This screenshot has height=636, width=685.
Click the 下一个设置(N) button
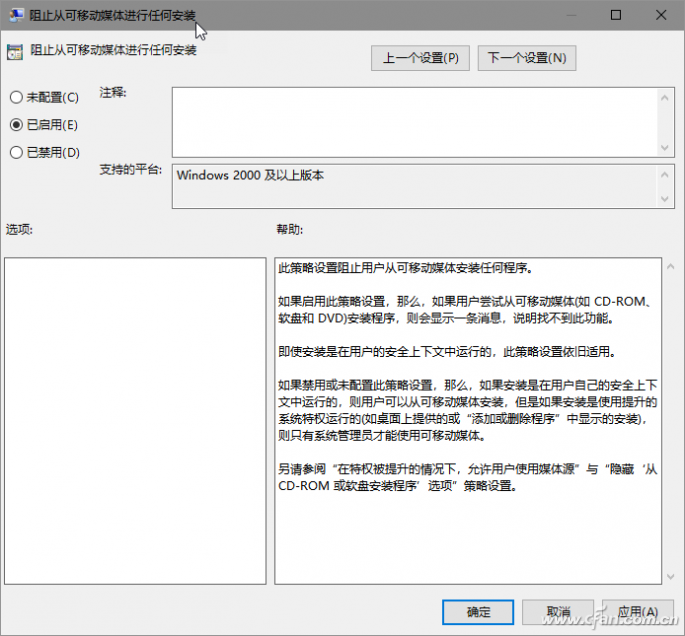tap(527, 58)
